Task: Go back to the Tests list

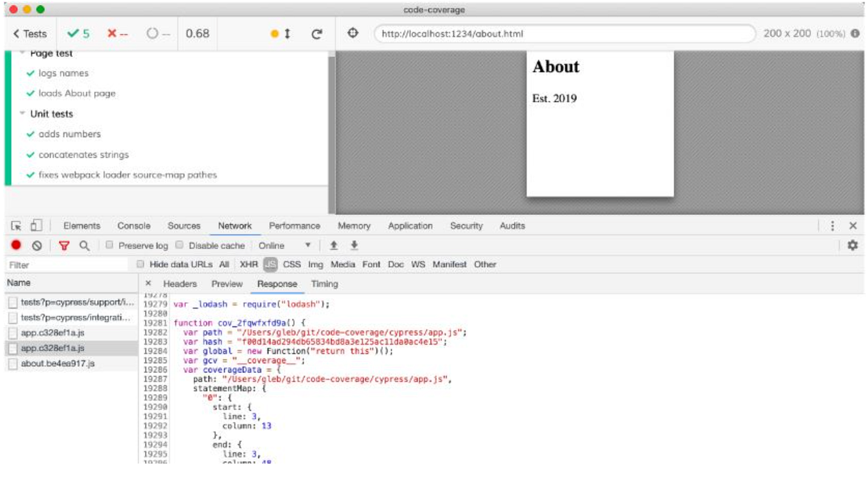Action: tap(30, 34)
